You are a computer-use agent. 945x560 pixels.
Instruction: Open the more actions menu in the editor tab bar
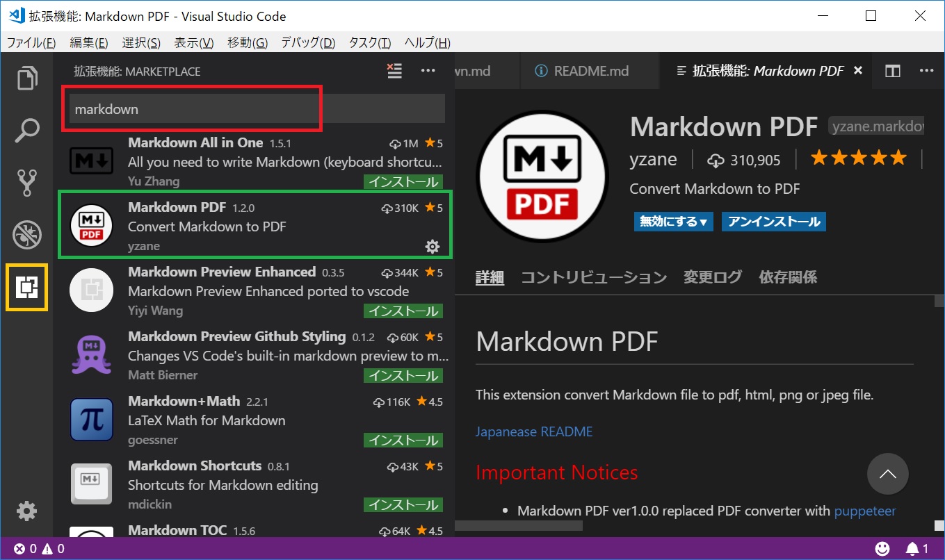coord(927,70)
